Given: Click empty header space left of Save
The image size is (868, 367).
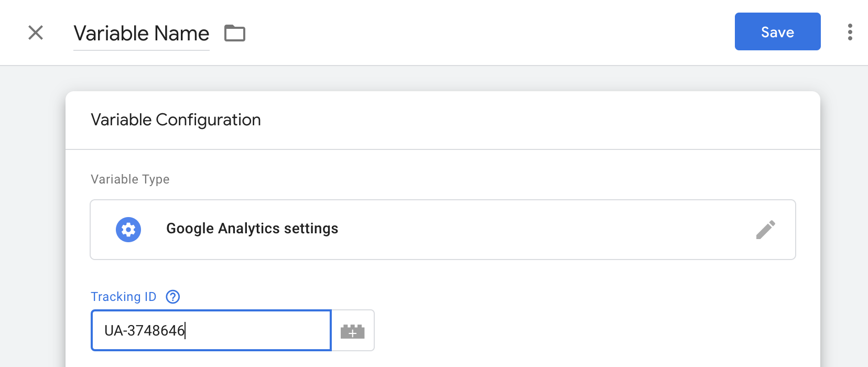Looking at the screenshot, I should 487,33.
